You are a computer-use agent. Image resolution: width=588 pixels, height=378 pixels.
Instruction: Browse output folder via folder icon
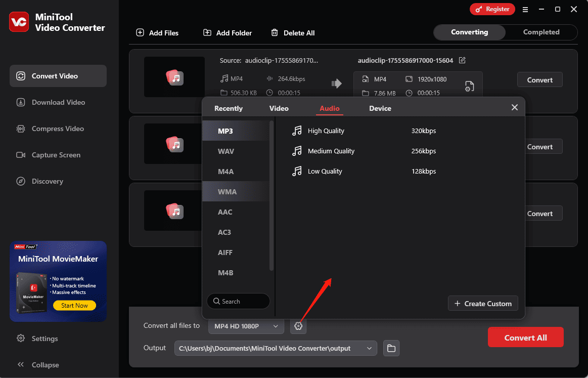[x=391, y=348]
